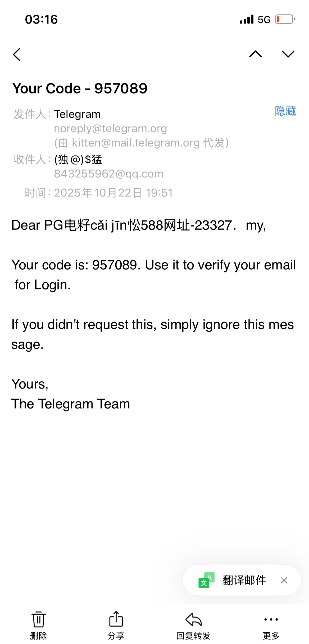Viewport: 309px width, 644px height.
Task: Open the previous email with up arrow
Action: tap(255, 54)
